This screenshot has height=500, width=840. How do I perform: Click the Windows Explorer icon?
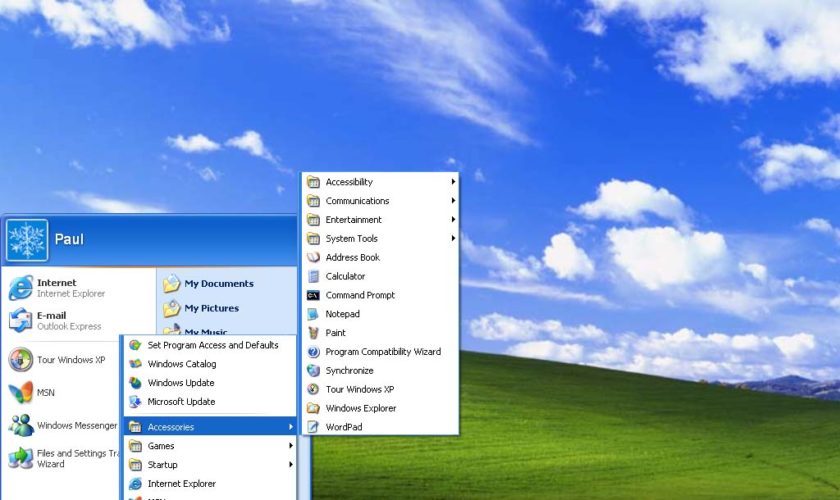pyautogui.click(x=313, y=408)
